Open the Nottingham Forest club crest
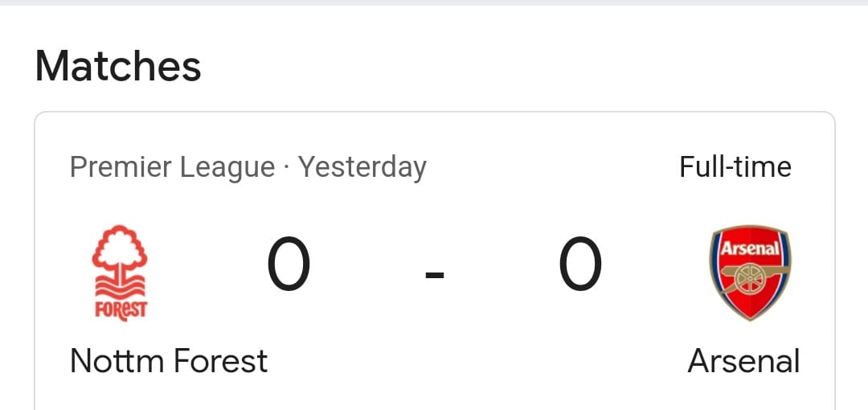 [x=120, y=273]
